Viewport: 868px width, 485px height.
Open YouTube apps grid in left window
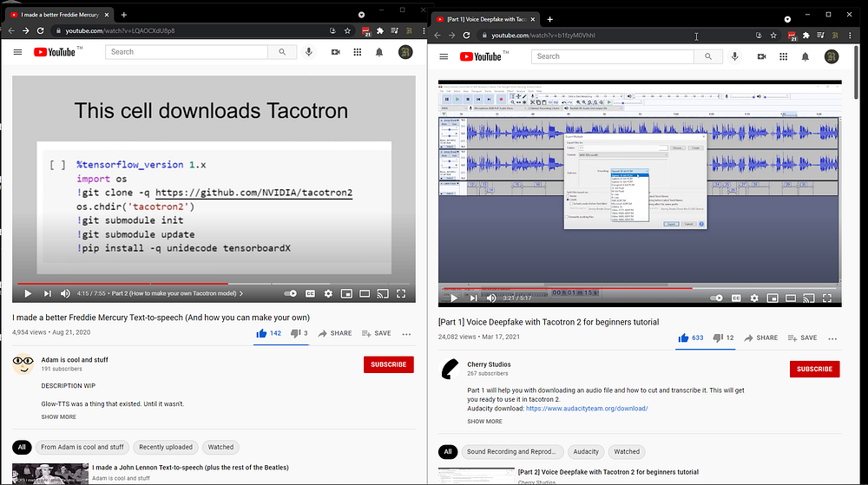coord(358,52)
